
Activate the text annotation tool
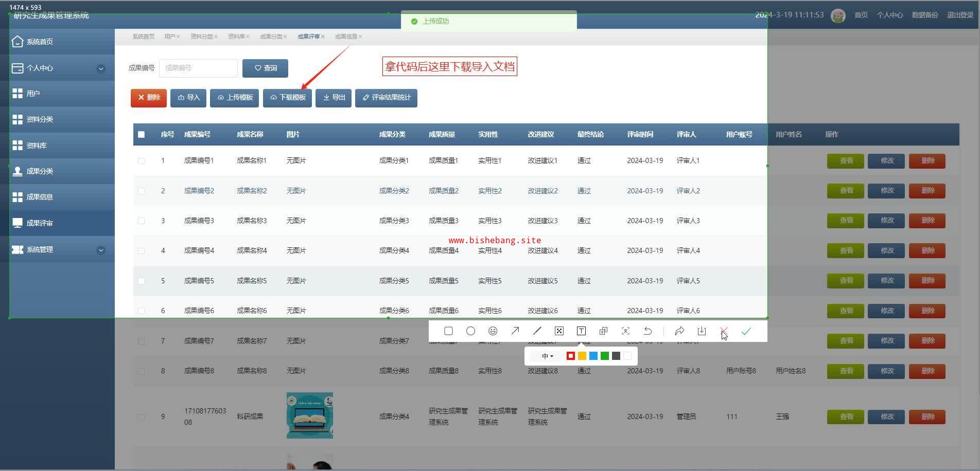click(581, 331)
